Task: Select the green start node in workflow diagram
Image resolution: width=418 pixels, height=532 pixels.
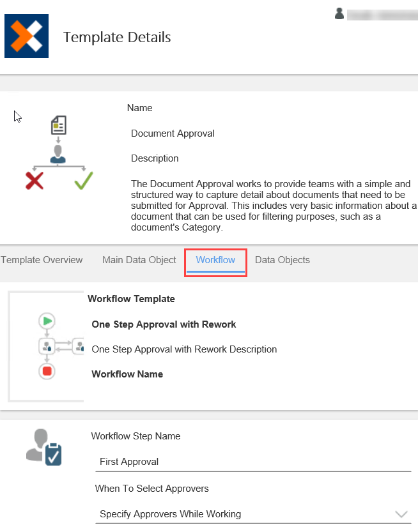Action: 47,321
